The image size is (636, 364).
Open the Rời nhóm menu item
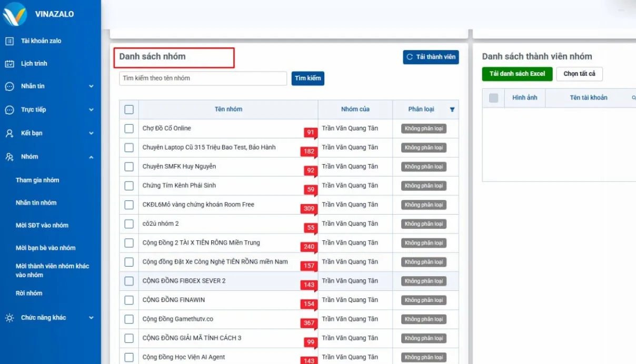29,293
